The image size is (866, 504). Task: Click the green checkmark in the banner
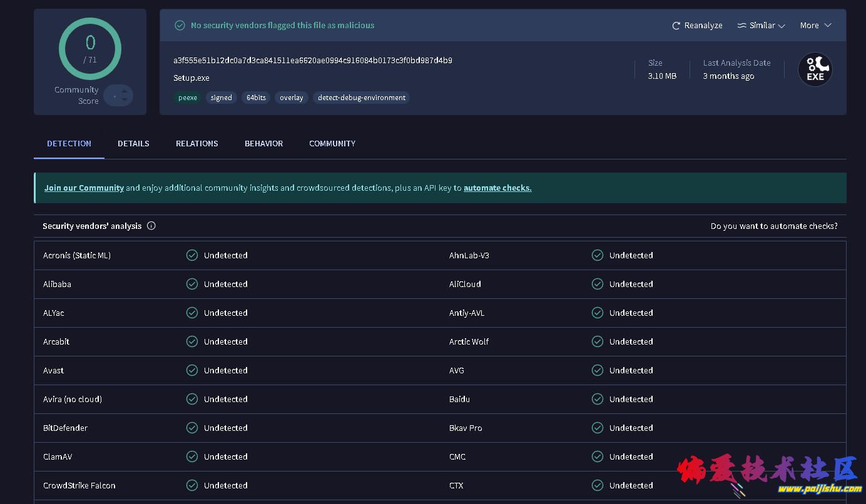(180, 26)
